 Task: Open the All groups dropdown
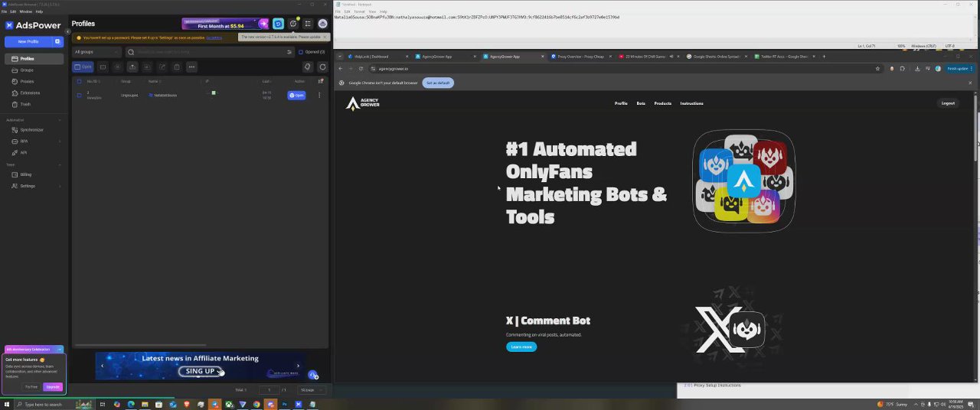point(96,52)
